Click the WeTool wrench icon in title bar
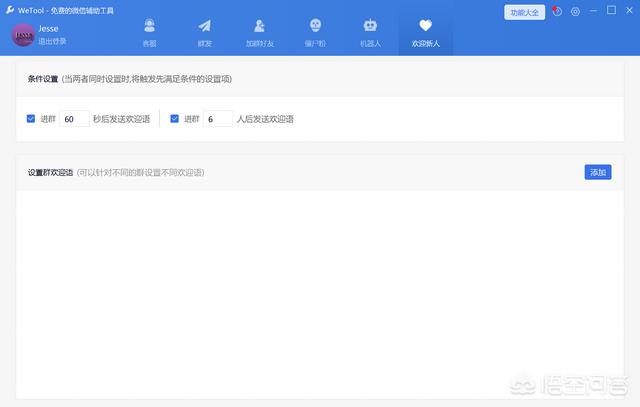Image resolution: width=640 pixels, height=407 pixels. click(9, 9)
